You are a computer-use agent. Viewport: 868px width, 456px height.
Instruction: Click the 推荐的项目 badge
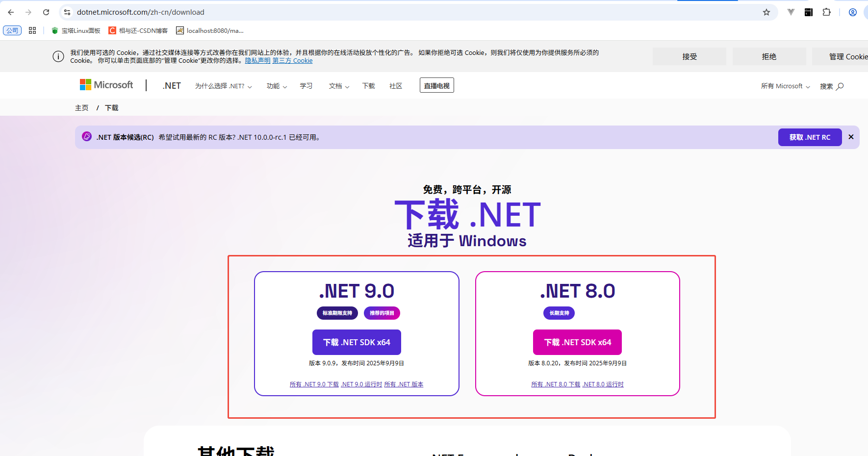(382, 313)
